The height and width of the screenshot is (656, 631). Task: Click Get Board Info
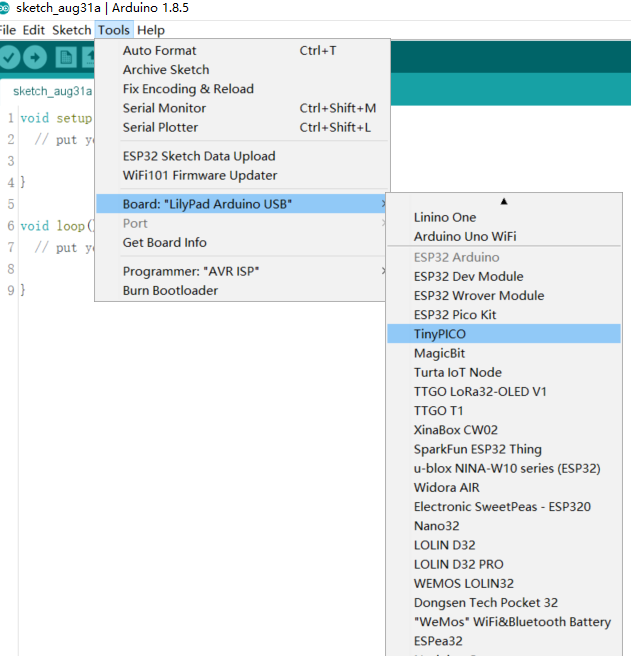[x=241, y=243]
